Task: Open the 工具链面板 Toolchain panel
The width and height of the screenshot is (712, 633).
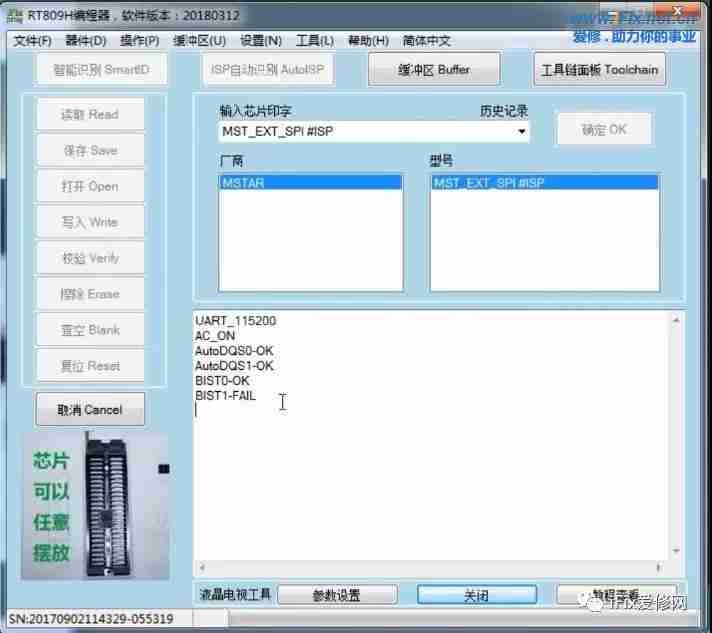Action: (x=599, y=69)
